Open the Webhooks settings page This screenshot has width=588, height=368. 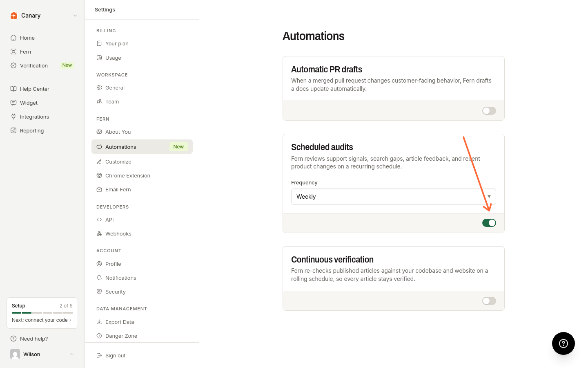coord(142,233)
